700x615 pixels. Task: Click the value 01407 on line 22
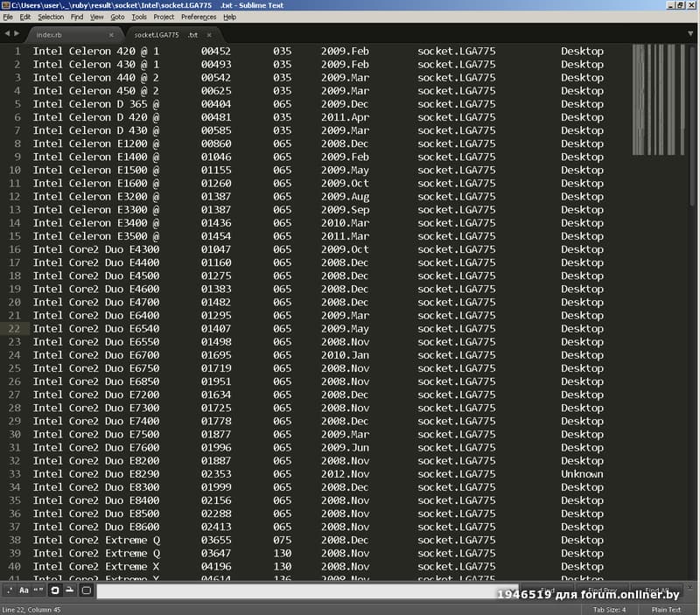pos(216,329)
